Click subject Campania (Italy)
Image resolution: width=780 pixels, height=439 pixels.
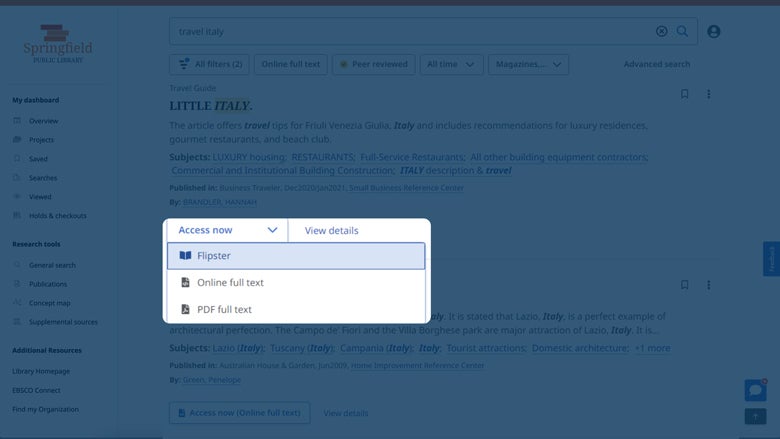point(377,348)
